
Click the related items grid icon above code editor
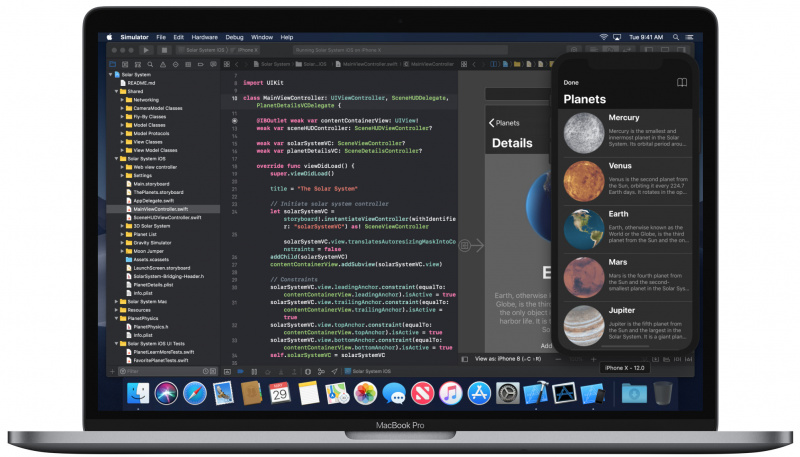[x=227, y=64]
